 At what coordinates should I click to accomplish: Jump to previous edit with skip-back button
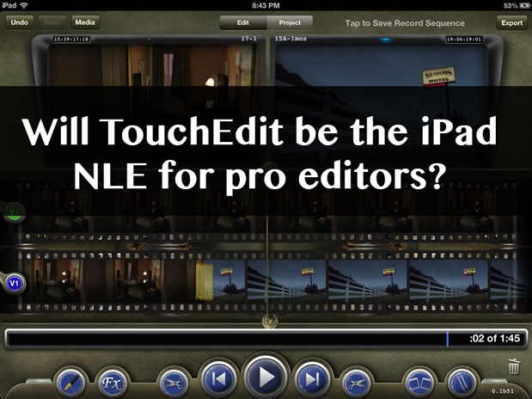pos(219,379)
